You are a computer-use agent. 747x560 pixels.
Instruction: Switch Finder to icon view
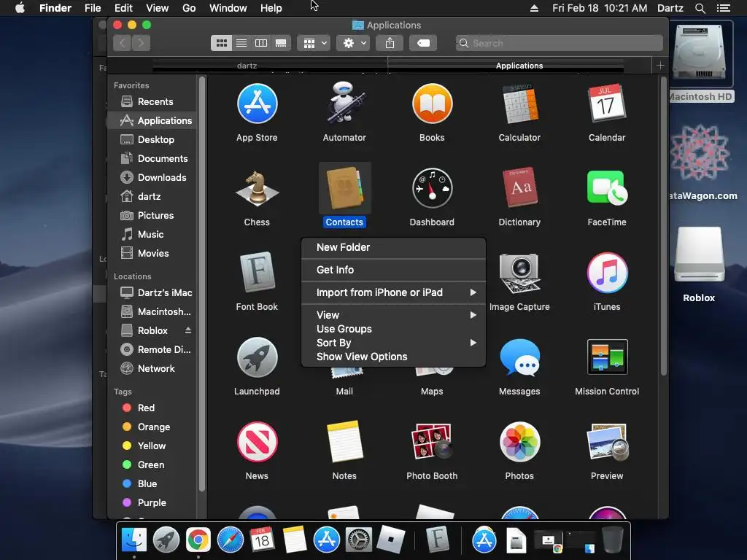click(222, 43)
